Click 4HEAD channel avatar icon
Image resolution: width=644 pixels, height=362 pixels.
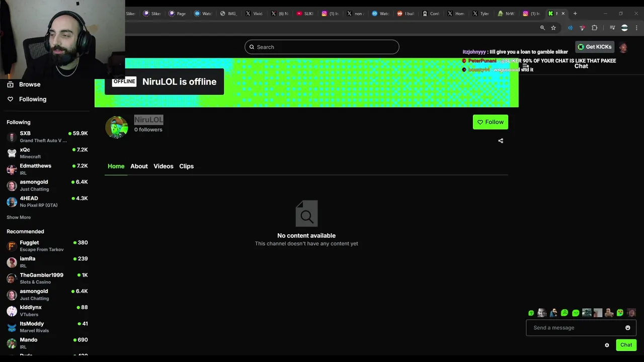pyautogui.click(x=12, y=202)
